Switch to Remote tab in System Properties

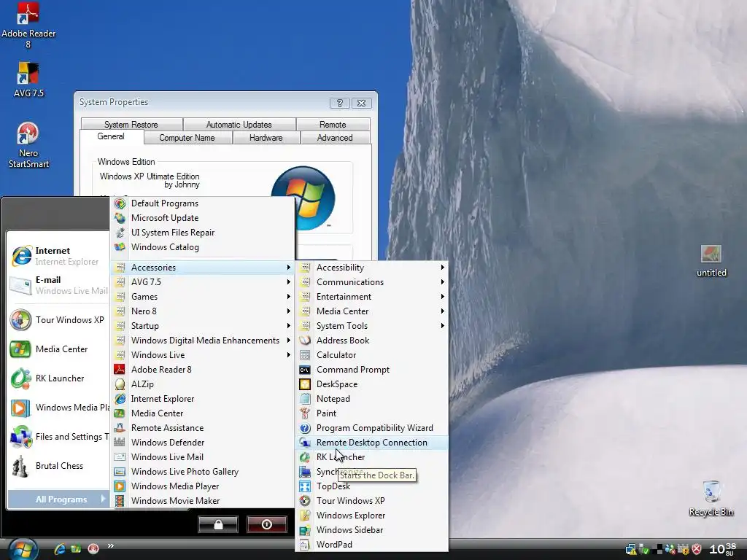[x=333, y=124]
